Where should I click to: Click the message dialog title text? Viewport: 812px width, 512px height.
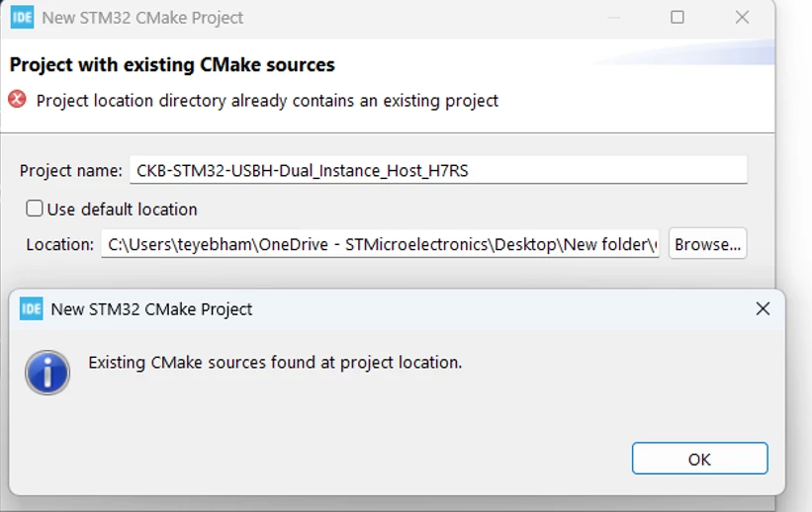coord(151,309)
